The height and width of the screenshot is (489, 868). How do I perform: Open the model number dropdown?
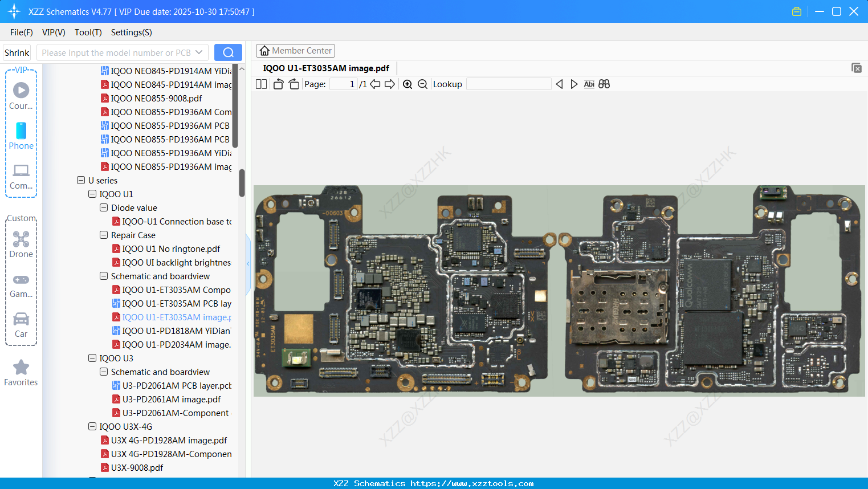[199, 52]
